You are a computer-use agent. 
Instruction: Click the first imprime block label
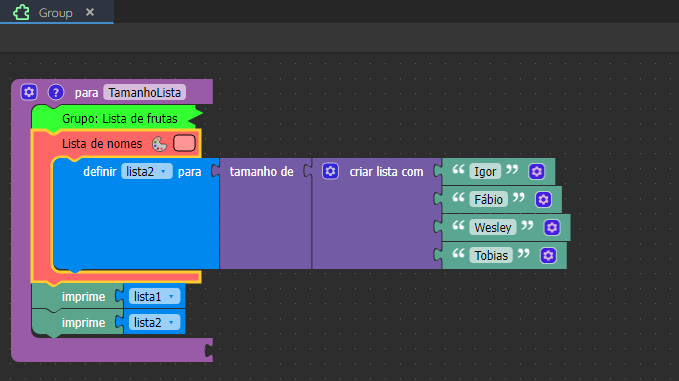pos(83,297)
